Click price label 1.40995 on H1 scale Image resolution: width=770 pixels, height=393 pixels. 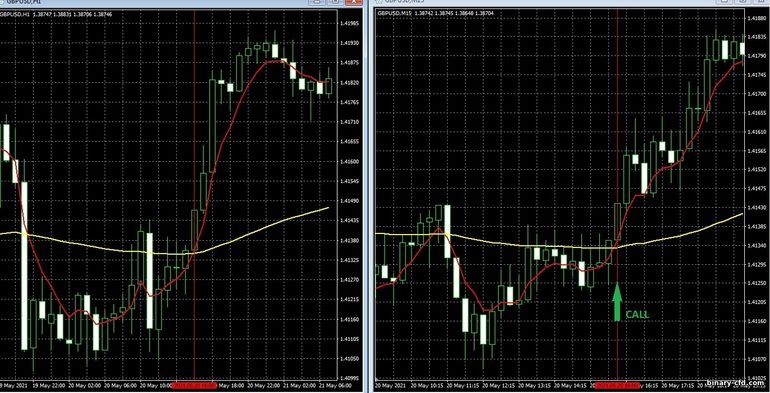tap(349, 379)
